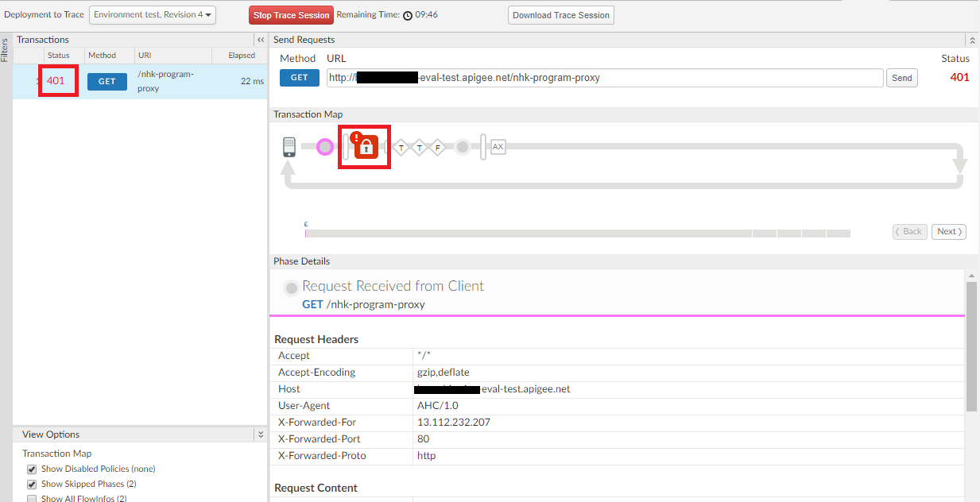Click the mobile client icon in Transaction Map

pos(289,147)
